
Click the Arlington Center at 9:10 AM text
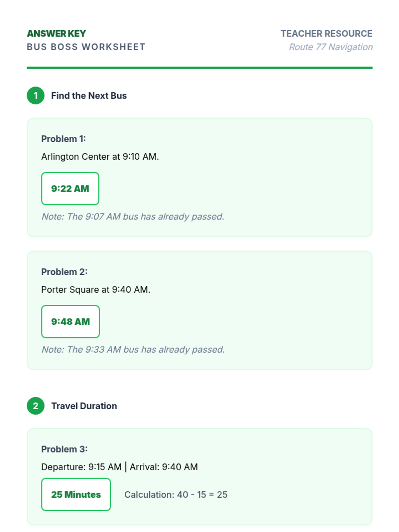click(x=100, y=157)
